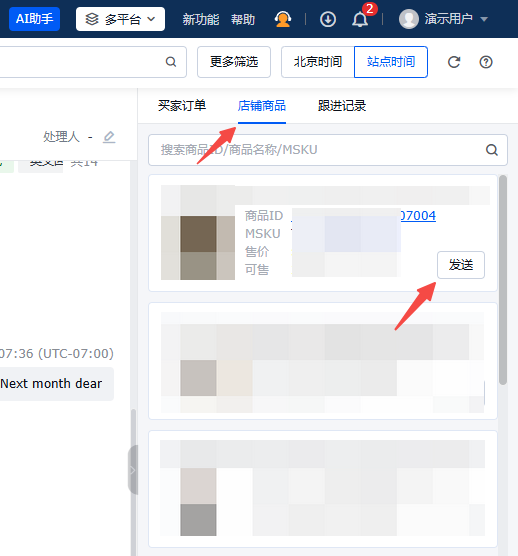Open 更多筛选 filters
The image size is (518, 556).
[234, 62]
